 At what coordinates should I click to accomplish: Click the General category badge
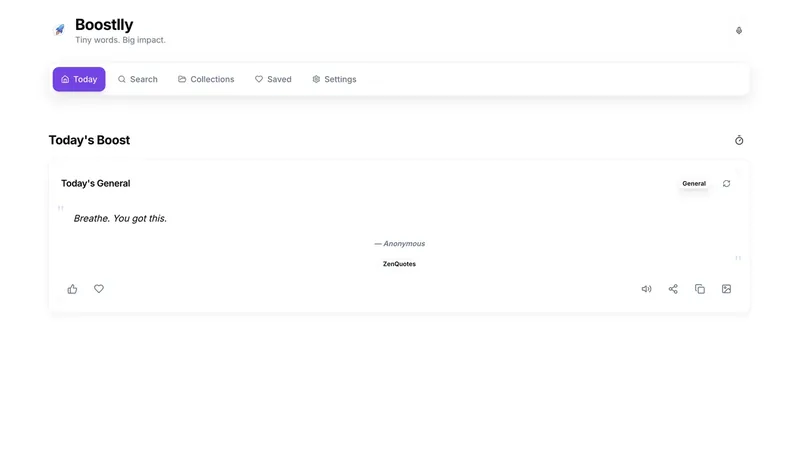pyautogui.click(x=694, y=183)
